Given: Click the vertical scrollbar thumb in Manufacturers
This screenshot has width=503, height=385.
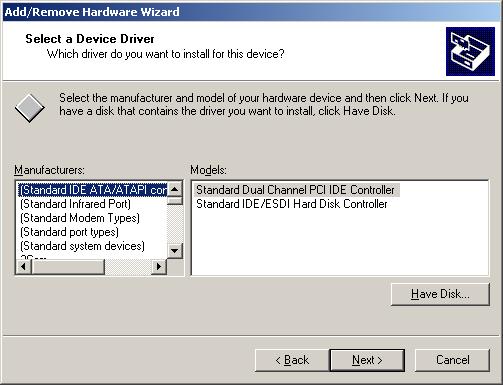Looking at the screenshot, I should click(x=175, y=201).
